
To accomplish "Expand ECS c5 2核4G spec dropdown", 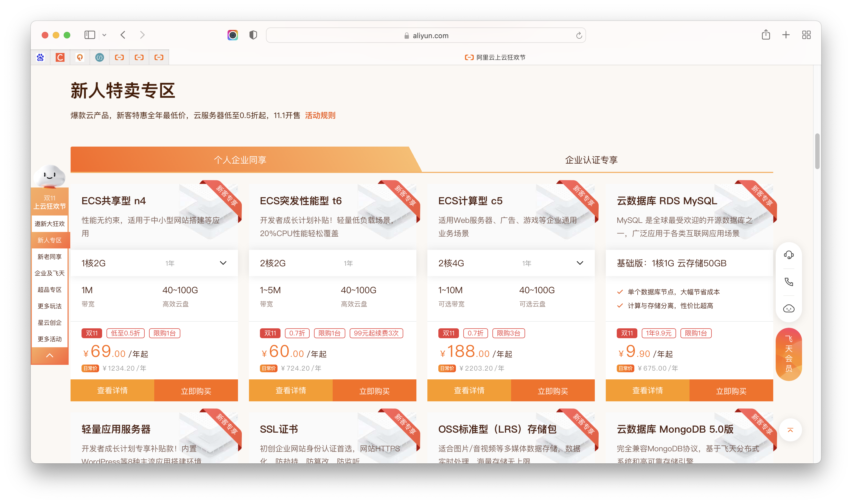I will (x=580, y=263).
